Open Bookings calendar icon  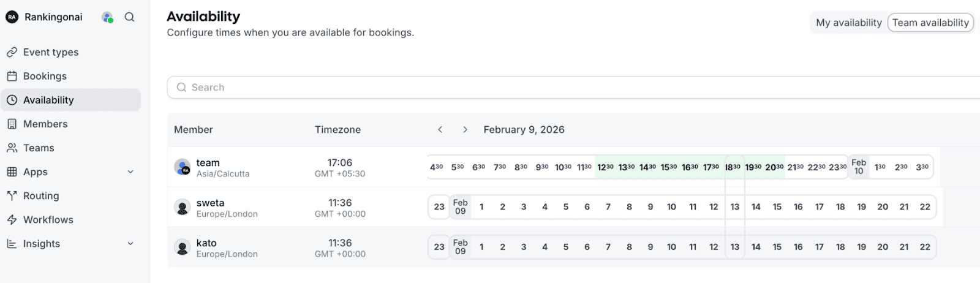[x=12, y=76]
